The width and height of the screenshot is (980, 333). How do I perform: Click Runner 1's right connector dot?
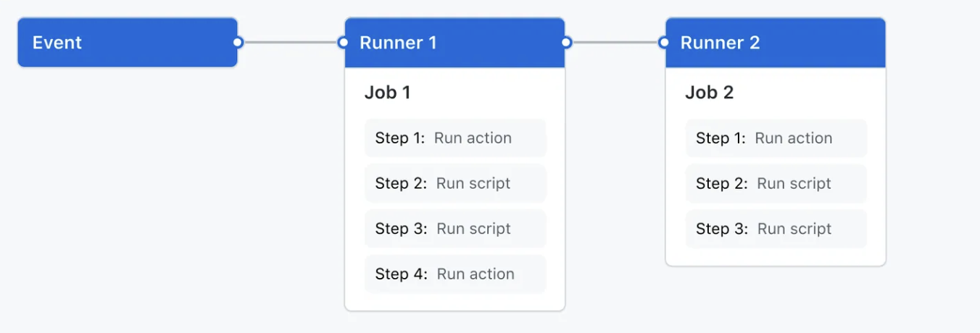click(566, 43)
